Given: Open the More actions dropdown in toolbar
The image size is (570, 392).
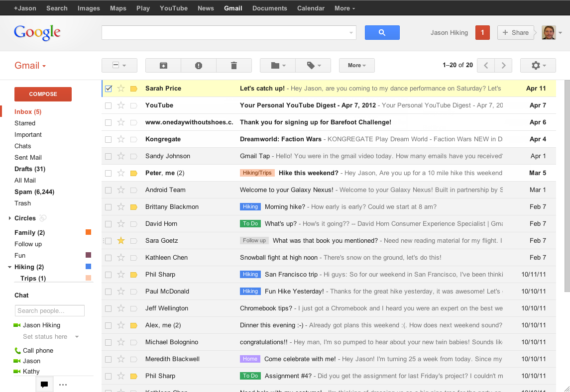Looking at the screenshot, I should [x=356, y=65].
